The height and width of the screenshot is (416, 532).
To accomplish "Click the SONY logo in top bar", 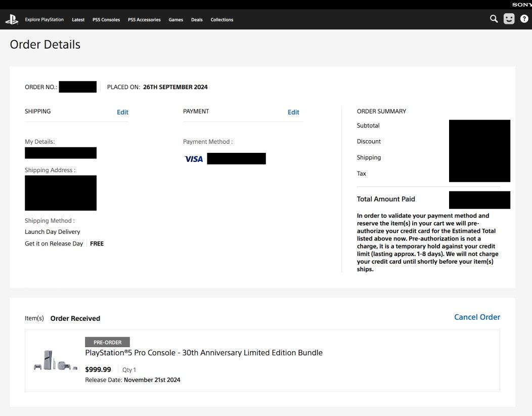I will coord(522,5).
